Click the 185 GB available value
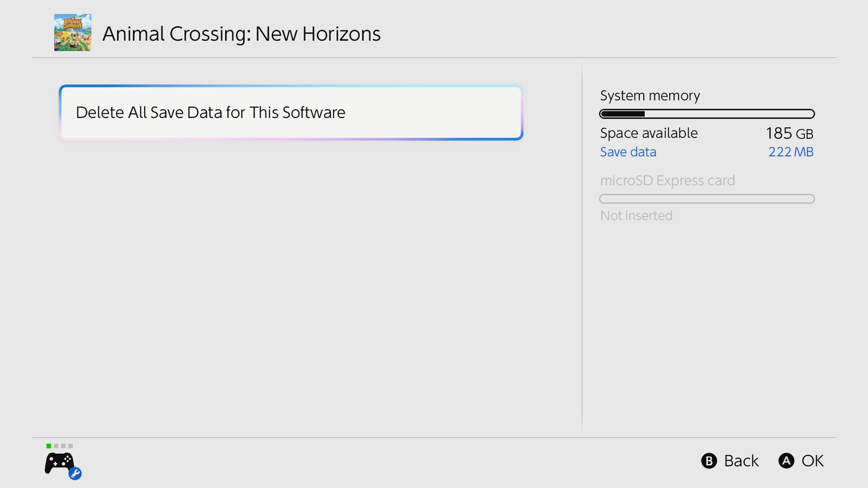 790,133
